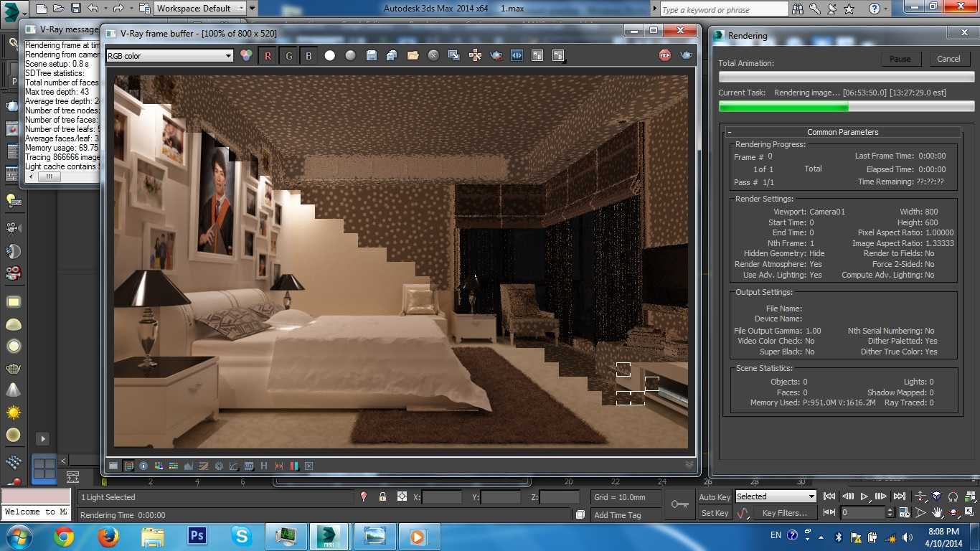
Task: Open the Workspace: Default dropdown
Action: (200, 9)
